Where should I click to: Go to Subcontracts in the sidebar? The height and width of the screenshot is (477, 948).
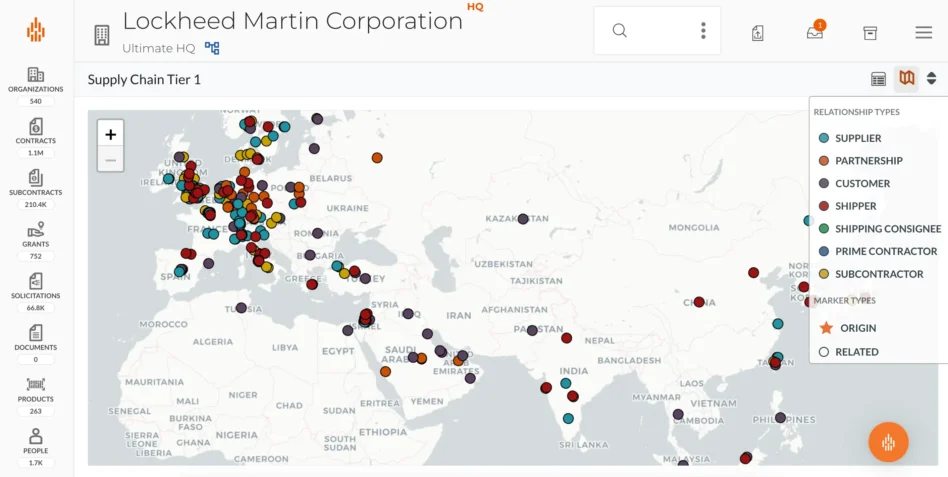coord(35,182)
